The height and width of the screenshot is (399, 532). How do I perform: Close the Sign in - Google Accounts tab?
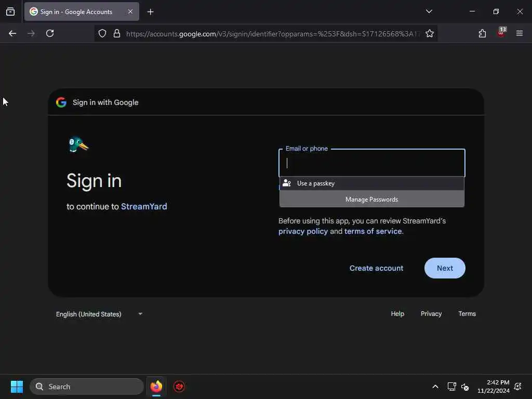(130, 11)
